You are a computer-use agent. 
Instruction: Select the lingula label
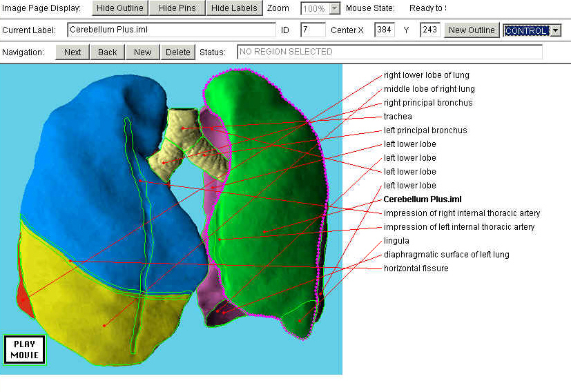click(x=396, y=241)
